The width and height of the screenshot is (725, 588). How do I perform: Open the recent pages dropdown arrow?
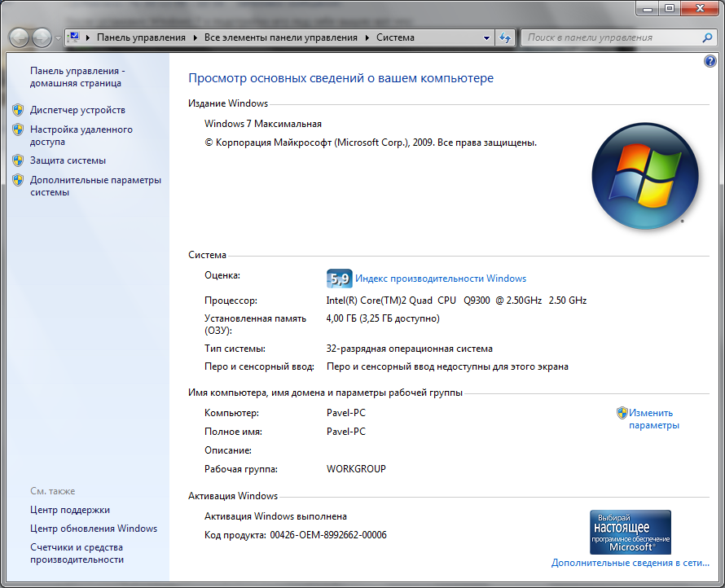(58, 38)
